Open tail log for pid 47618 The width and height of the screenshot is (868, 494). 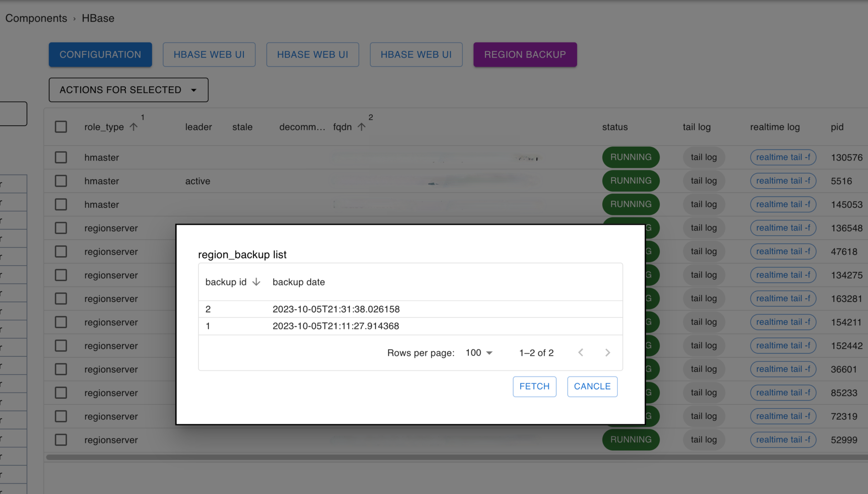point(704,251)
